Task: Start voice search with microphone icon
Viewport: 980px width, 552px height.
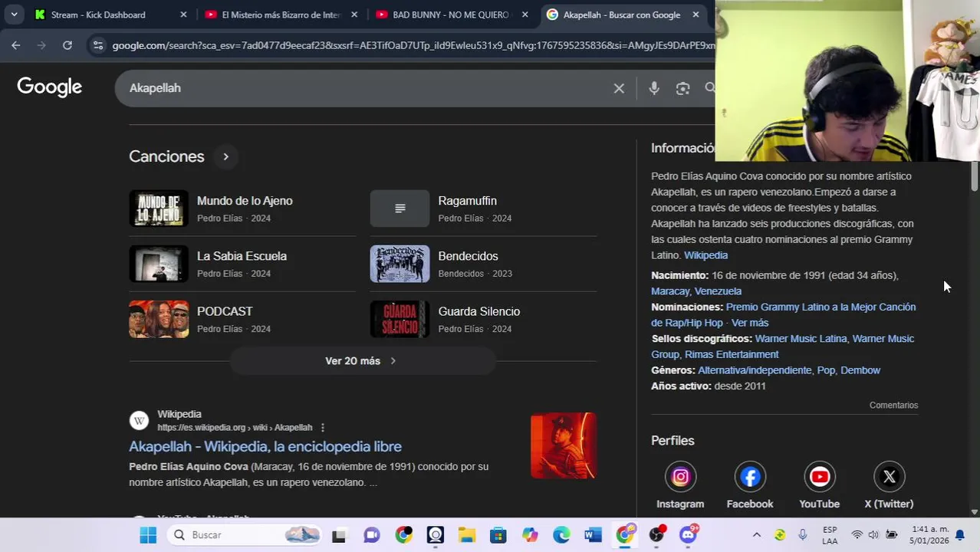Action: point(654,88)
